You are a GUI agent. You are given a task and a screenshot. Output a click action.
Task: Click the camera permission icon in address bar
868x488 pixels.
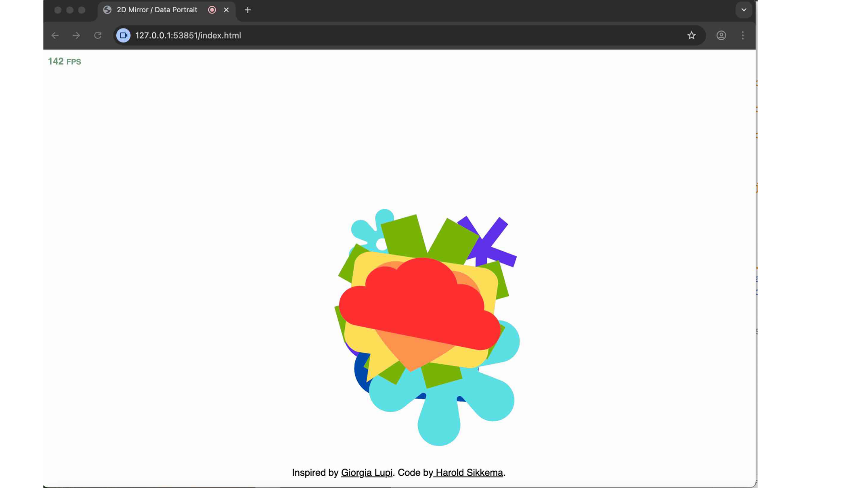[x=123, y=35]
